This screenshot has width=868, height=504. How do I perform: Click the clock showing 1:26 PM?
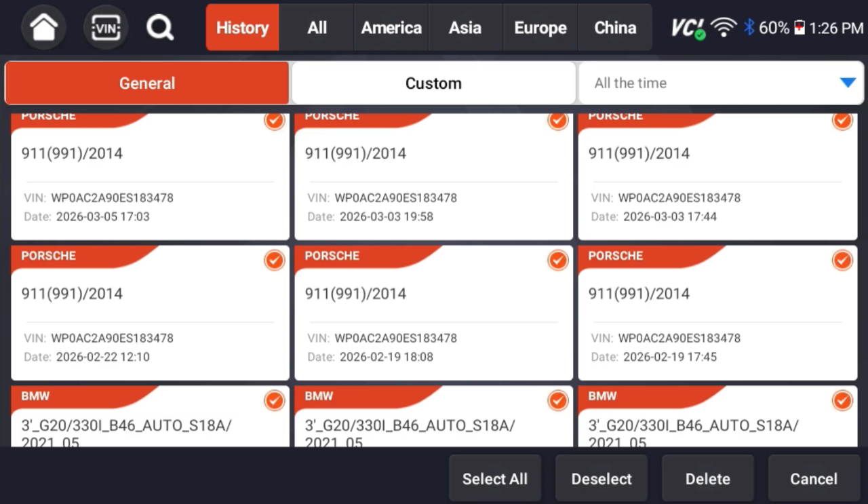click(x=836, y=28)
